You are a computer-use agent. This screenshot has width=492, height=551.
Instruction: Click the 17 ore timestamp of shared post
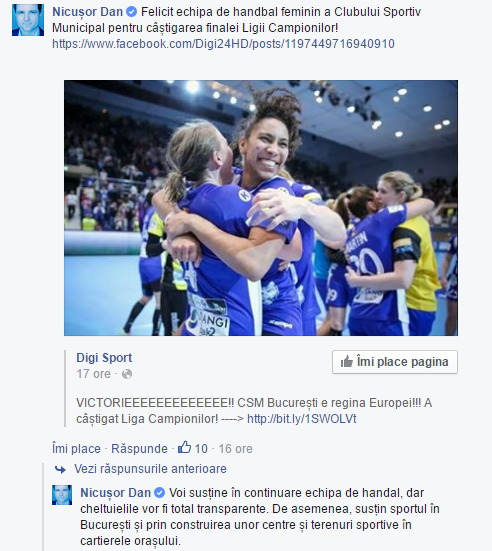93,374
